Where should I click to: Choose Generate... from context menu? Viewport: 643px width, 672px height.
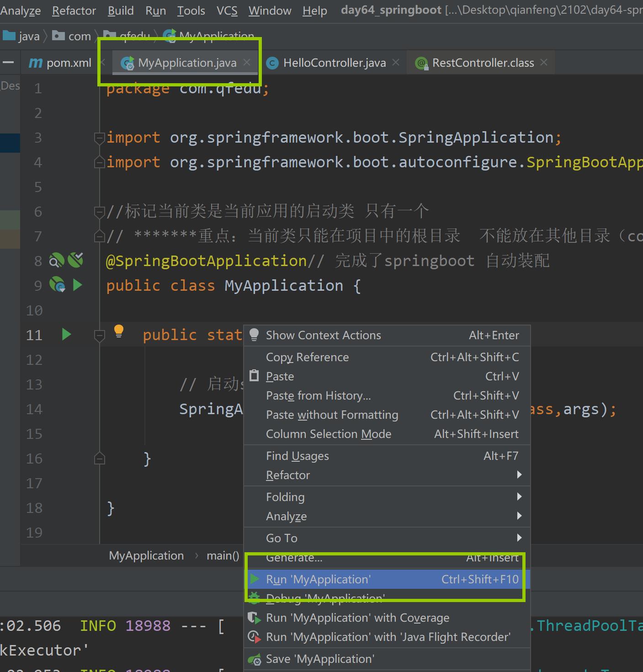point(387,558)
